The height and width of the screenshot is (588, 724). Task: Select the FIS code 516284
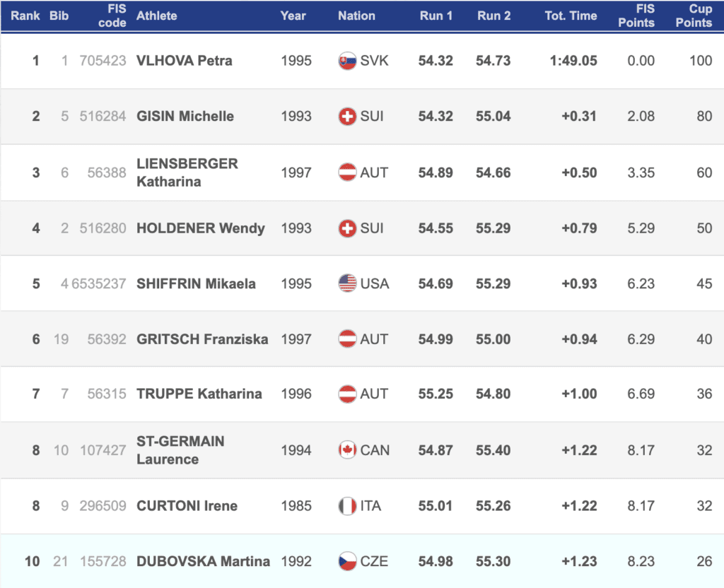tap(103, 117)
